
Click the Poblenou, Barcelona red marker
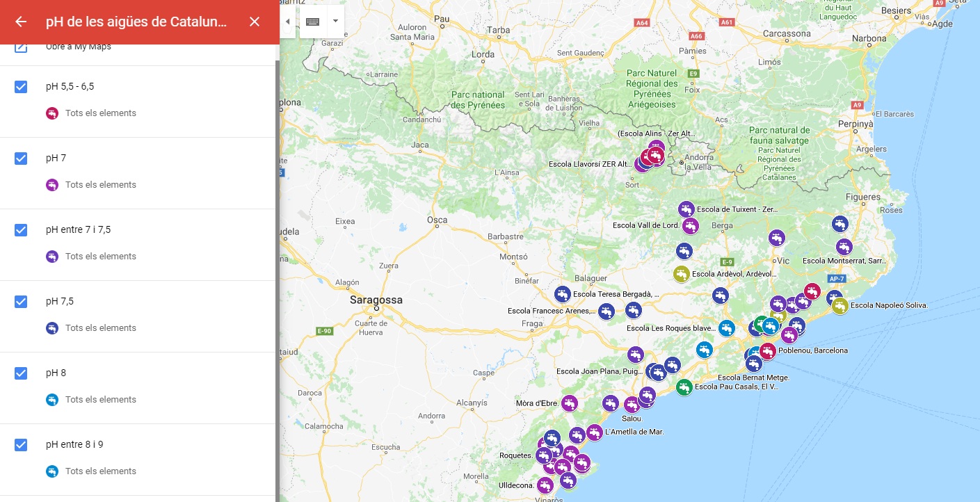[x=767, y=350]
